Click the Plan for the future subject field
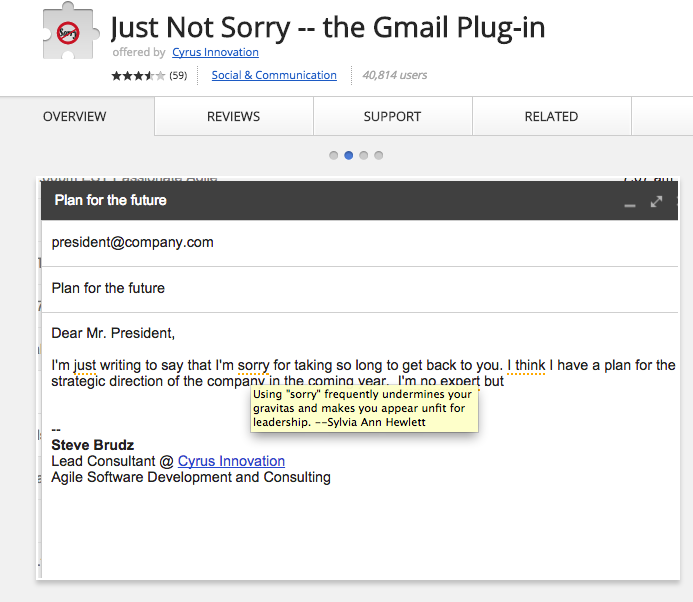The height and width of the screenshot is (602, 693). tap(359, 288)
